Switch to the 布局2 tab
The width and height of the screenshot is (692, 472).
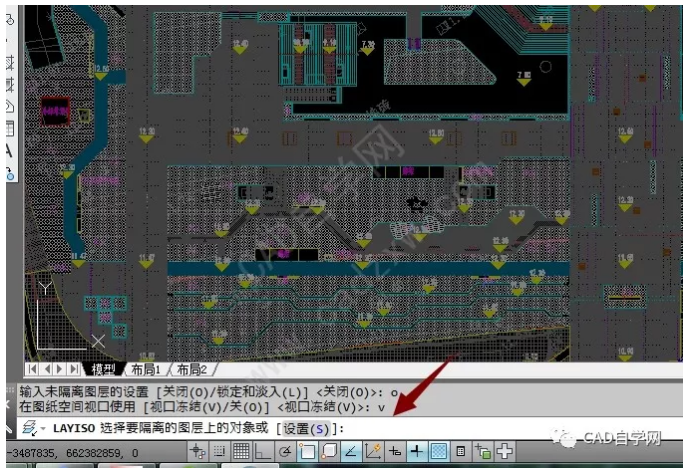192,369
